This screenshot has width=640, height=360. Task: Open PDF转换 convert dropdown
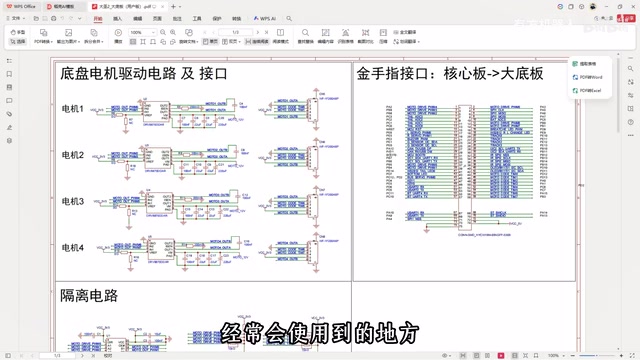click(43, 36)
